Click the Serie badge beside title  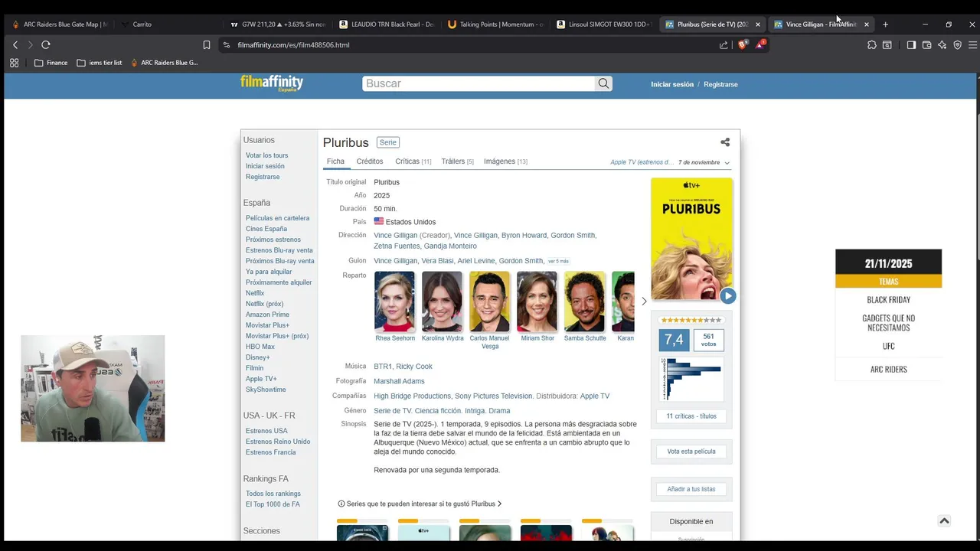(x=388, y=142)
